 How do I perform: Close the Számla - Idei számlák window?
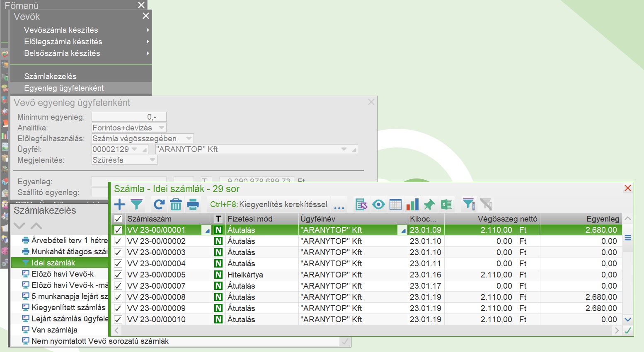(628, 188)
